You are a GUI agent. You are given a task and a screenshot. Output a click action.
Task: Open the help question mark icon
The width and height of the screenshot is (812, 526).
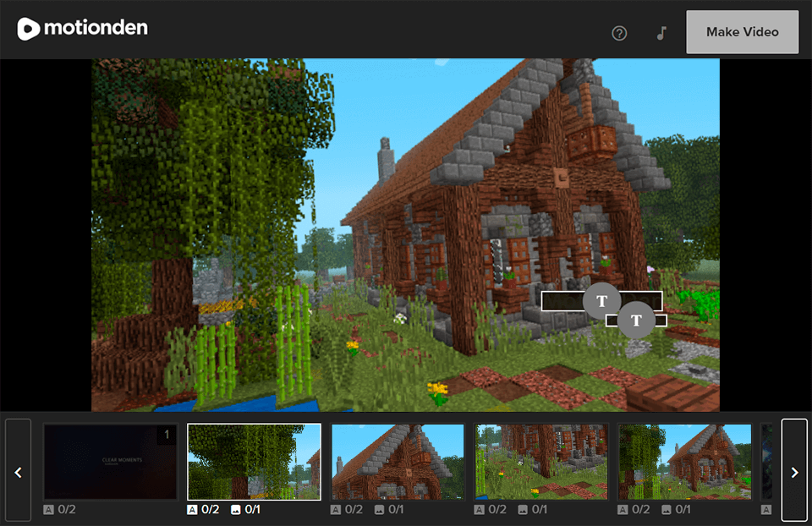coord(619,32)
